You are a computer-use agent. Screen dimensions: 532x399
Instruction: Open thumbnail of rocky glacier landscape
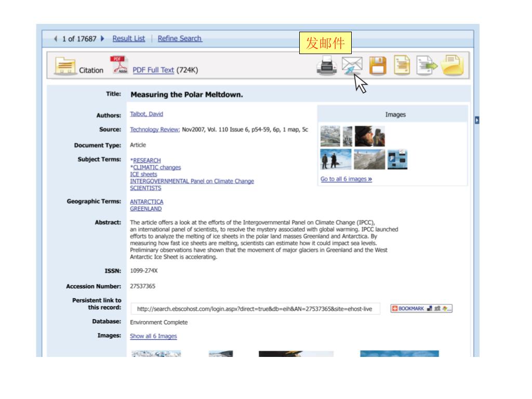(369, 159)
